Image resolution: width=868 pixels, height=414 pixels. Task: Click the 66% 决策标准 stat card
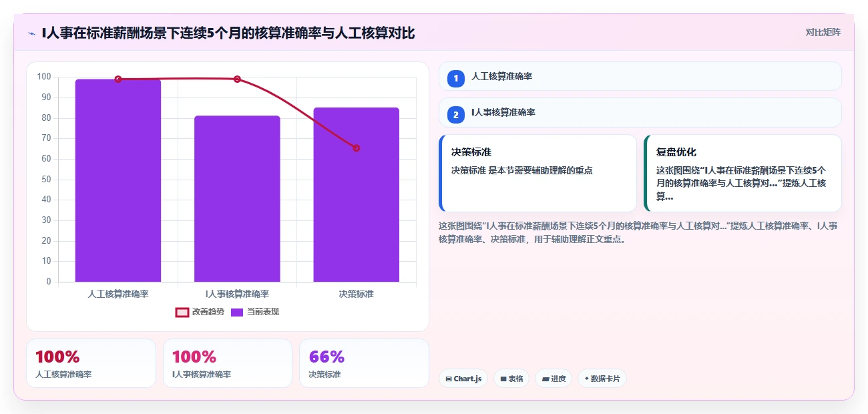(364, 363)
